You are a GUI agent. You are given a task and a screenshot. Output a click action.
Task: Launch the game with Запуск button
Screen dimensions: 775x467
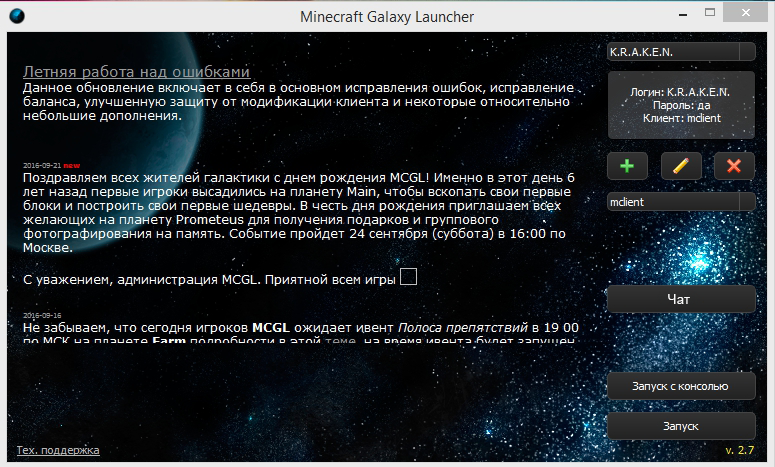click(681, 426)
